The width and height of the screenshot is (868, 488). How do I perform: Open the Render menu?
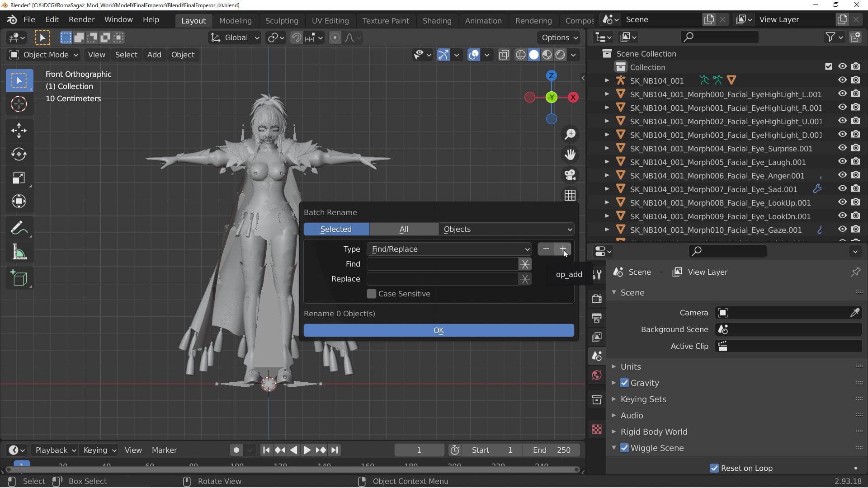pos(81,19)
